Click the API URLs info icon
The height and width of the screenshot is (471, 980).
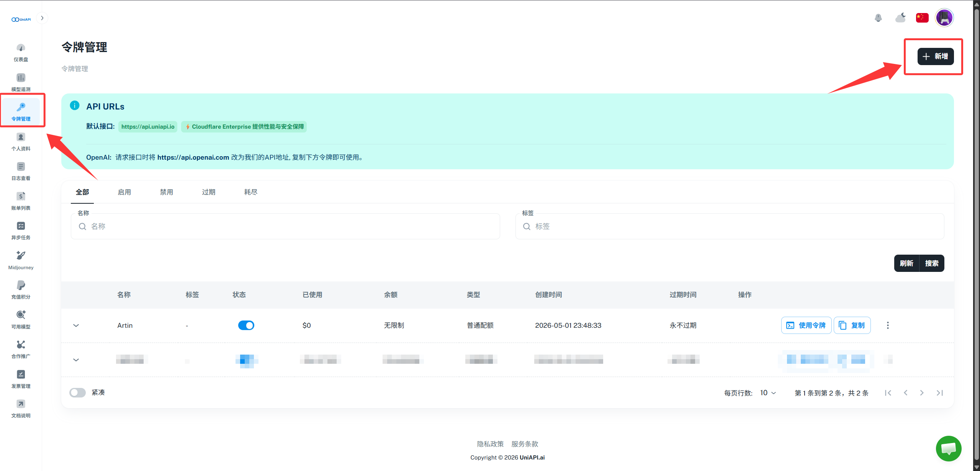point(75,105)
